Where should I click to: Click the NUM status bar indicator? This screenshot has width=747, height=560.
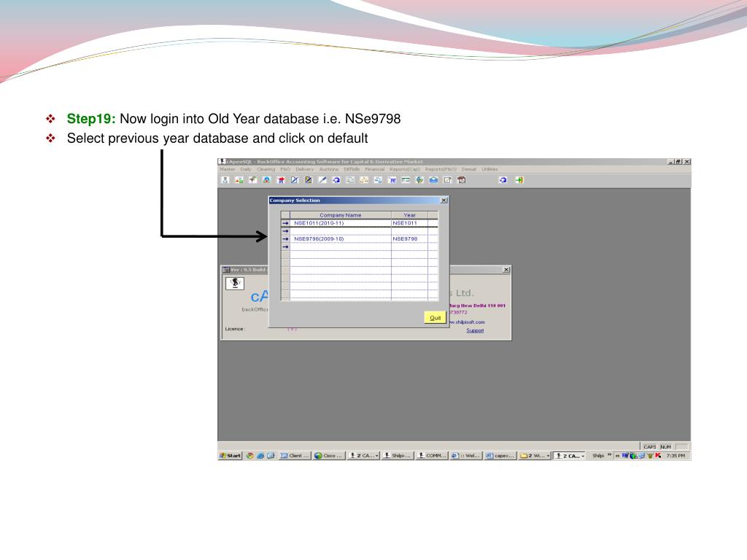[665, 447]
